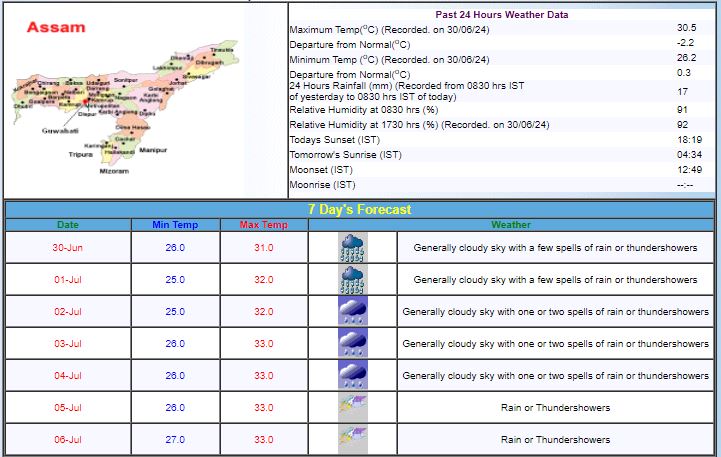This screenshot has height=457, width=721.
Task: Click Relative Humidity at 0830 hrs label
Action: coord(364,110)
